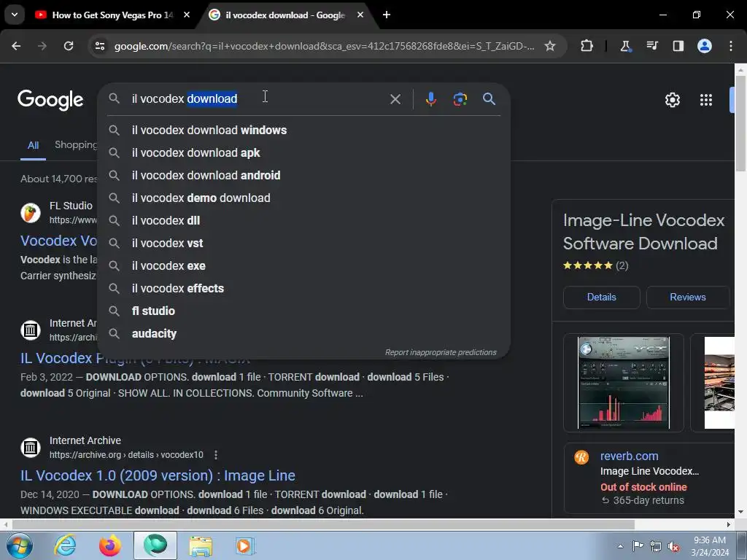Click in the Google search input field
The height and width of the screenshot is (560, 747).
click(258, 99)
